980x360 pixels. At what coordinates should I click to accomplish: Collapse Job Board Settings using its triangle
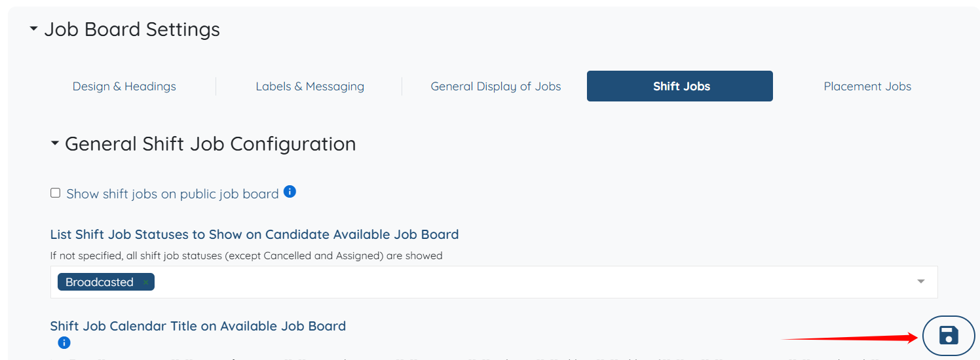coord(34,29)
